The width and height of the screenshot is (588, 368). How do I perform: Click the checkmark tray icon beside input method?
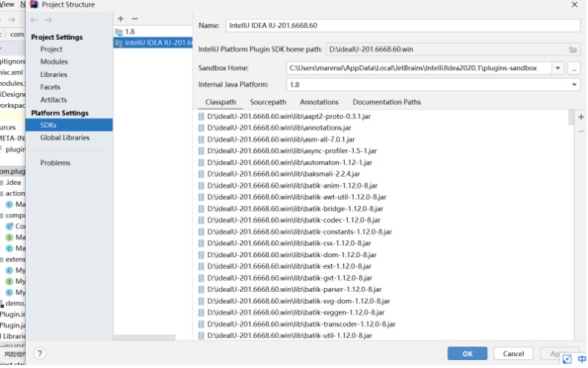coord(567,359)
